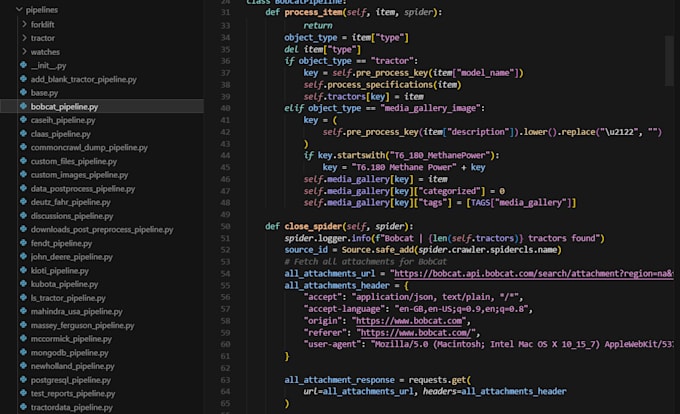This screenshot has height=414, width=680.
Task: Click Python icon beside postgresql_pipeline.py
Action: pyautogui.click(x=23, y=379)
